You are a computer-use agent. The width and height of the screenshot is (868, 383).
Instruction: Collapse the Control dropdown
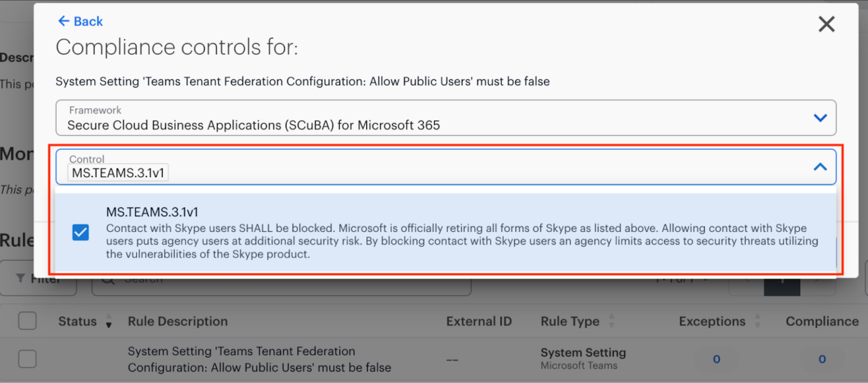[x=820, y=167]
